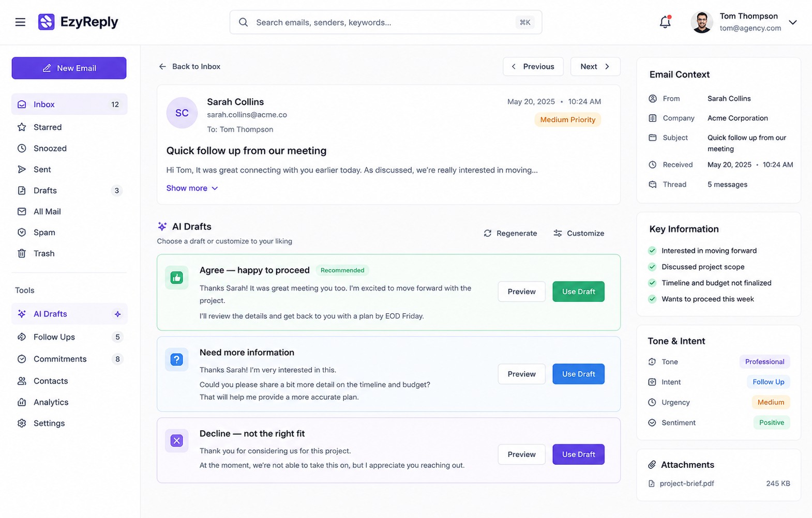The image size is (812, 518).
Task: Click the EzyReply logo icon
Action: tap(46, 22)
